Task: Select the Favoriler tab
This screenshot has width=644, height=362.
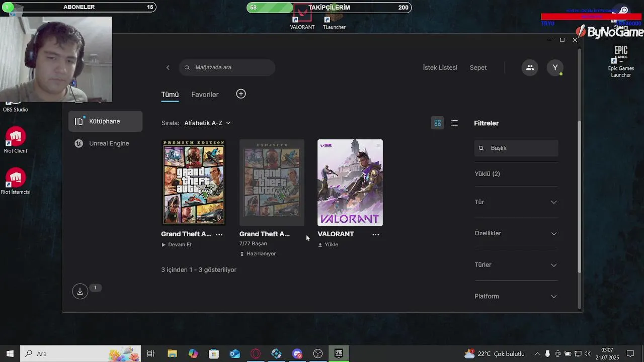Action: 205,95
